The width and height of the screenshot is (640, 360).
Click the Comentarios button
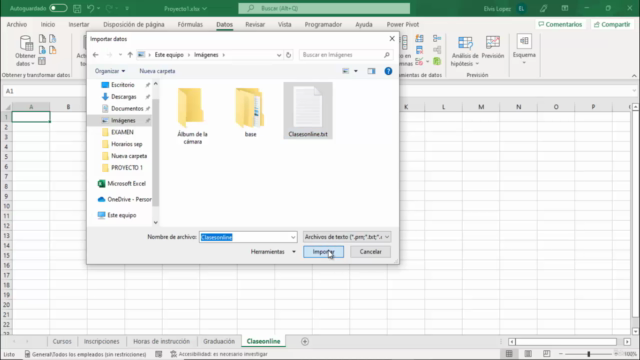560,24
